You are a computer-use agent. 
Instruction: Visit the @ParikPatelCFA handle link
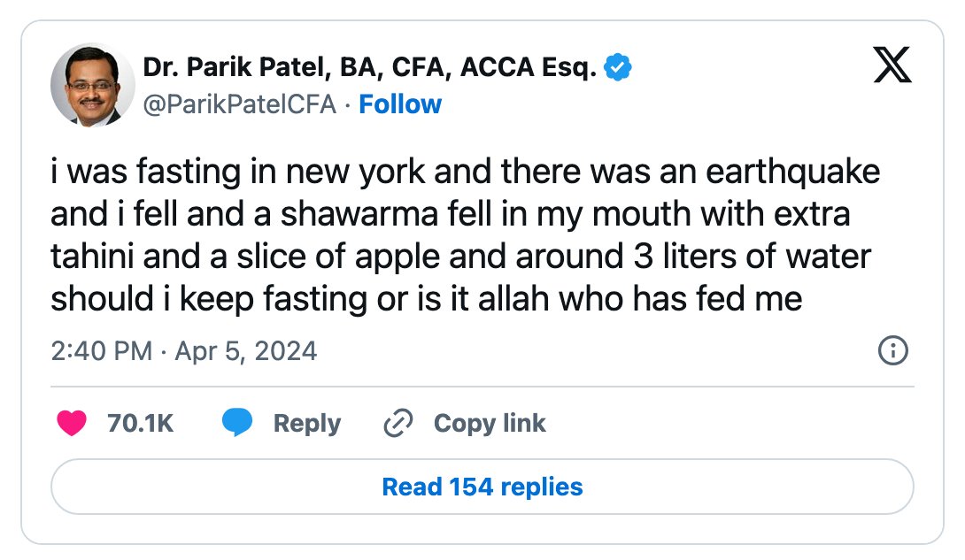[240, 104]
